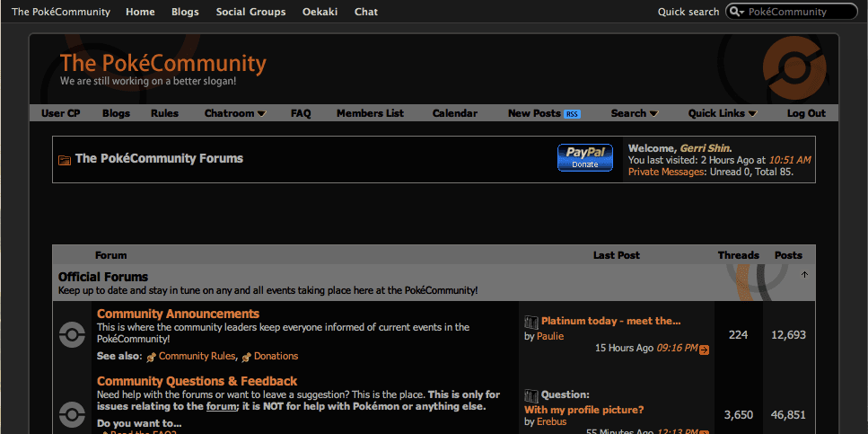Open Social Groups in the top bar
The image size is (868, 434).
(250, 12)
